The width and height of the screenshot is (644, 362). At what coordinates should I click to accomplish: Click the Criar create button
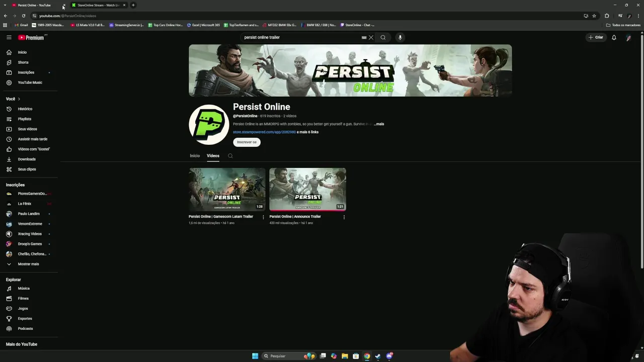point(596,37)
